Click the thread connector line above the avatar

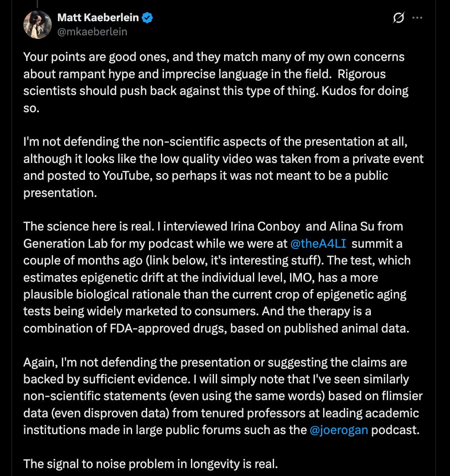click(38, 4)
